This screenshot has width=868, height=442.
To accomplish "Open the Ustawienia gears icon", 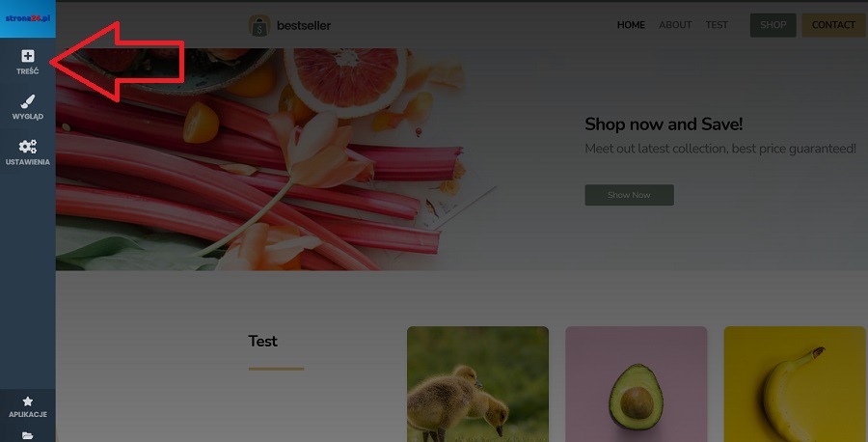I will click(28, 147).
